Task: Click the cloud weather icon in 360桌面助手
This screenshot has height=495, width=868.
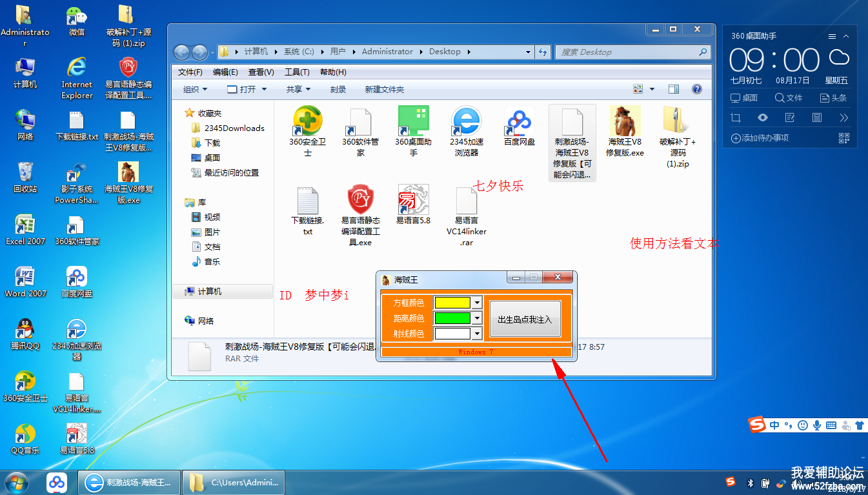Action: click(x=839, y=58)
